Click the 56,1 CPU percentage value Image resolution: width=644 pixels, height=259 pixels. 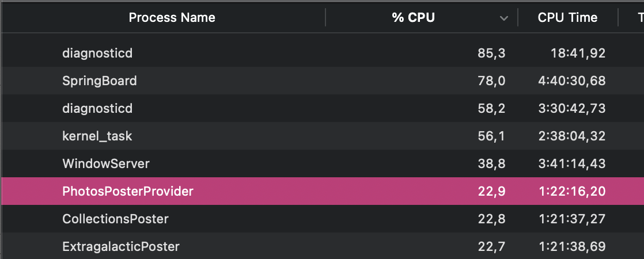pyautogui.click(x=491, y=136)
